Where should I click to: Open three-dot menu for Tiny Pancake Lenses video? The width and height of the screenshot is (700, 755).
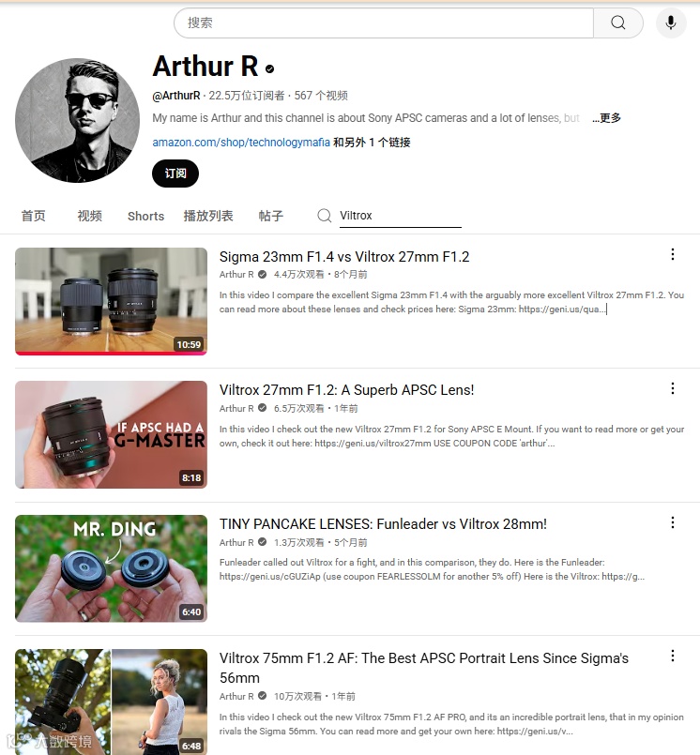673,522
